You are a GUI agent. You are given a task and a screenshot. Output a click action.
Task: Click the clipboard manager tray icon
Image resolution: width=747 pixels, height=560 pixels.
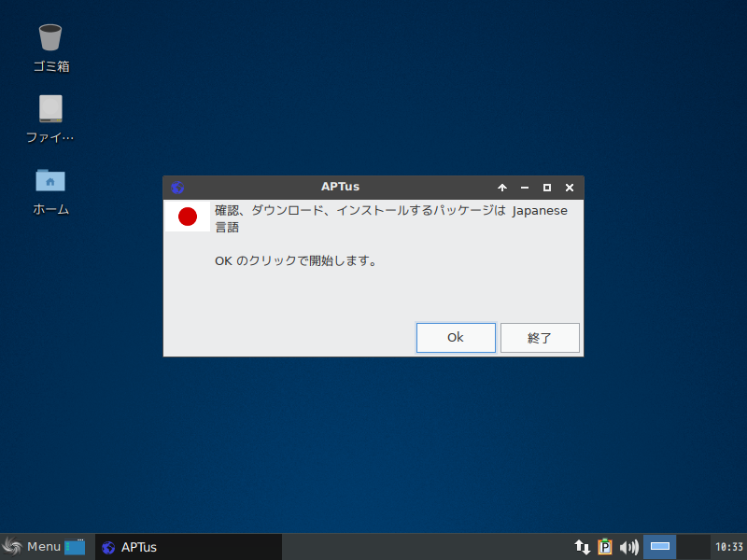604,547
